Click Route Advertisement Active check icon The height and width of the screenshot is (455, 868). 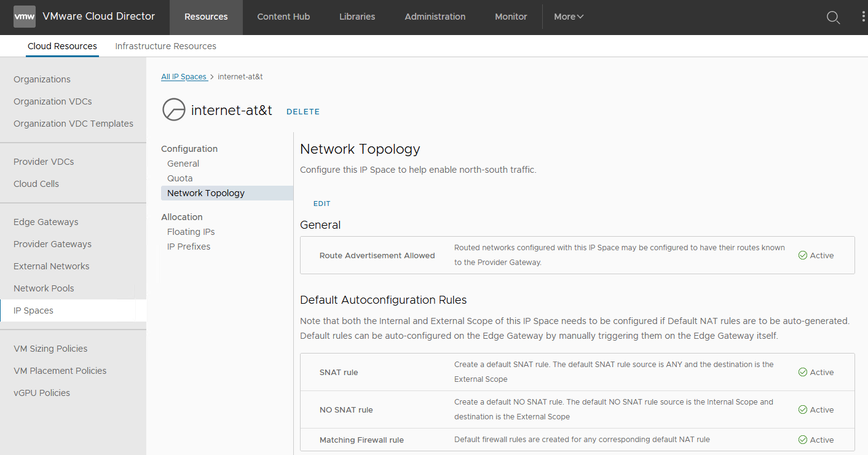pyautogui.click(x=802, y=255)
